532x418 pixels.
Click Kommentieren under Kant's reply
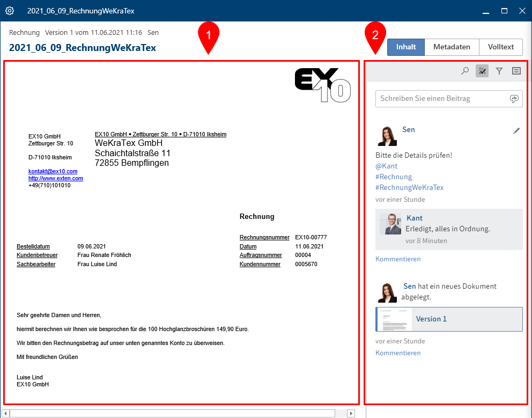pos(398,259)
